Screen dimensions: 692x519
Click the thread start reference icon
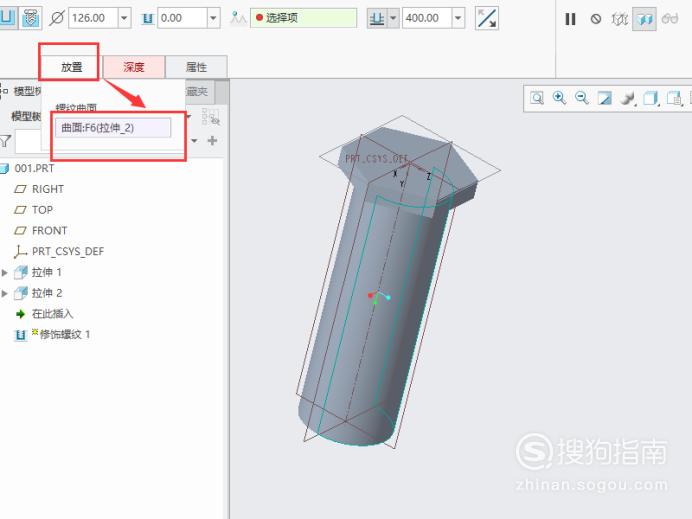pyautogui.click(x=238, y=18)
